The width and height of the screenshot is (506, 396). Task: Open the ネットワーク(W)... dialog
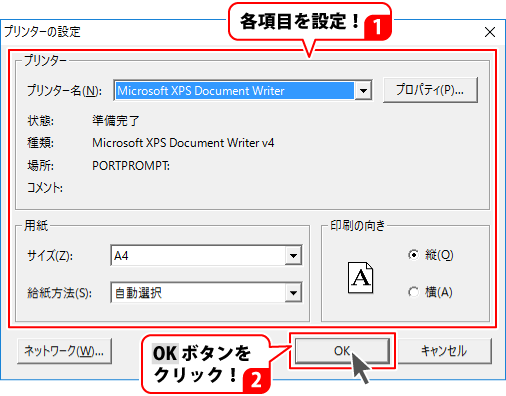64,351
